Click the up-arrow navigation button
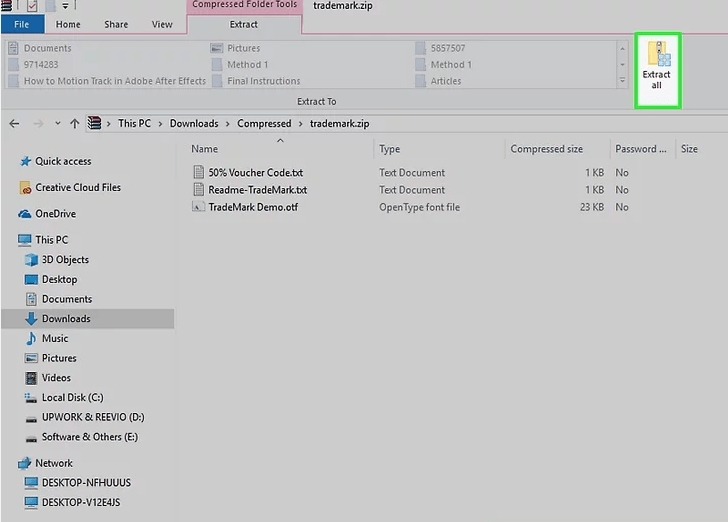Screen dimensions: 728x522 (x=74, y=124)
